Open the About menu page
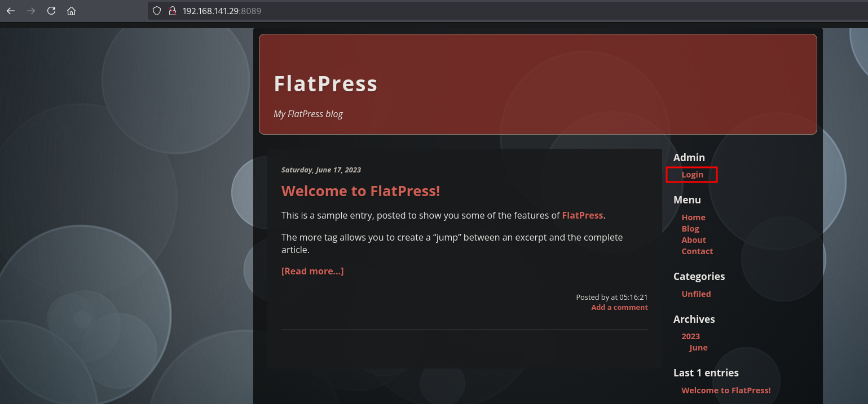The width and height of the screenshot is (868, 404). click(x=693, y=240)
